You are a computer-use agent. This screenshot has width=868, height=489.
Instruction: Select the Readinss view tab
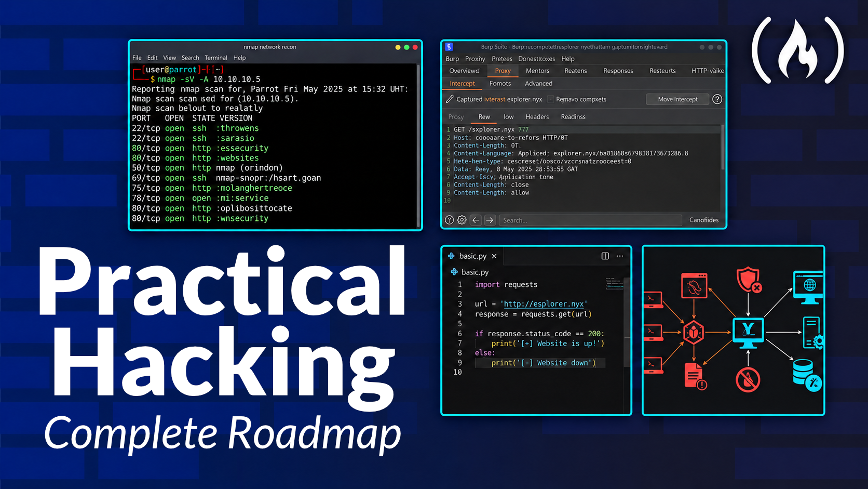tap(573, 116)
